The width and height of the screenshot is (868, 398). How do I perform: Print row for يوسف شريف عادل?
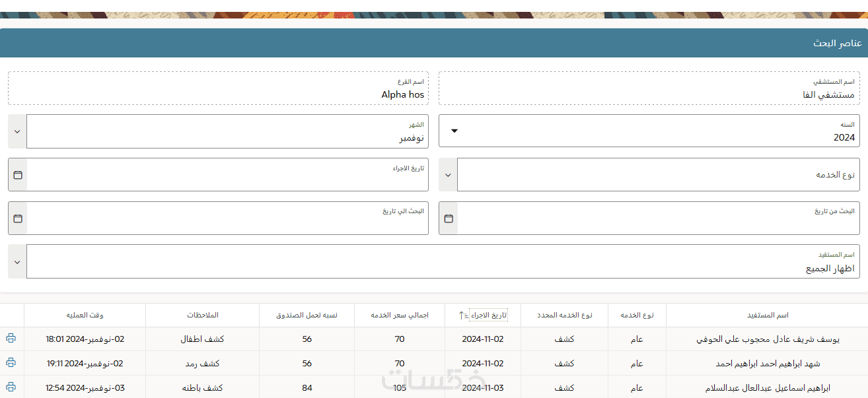point(11,339)
